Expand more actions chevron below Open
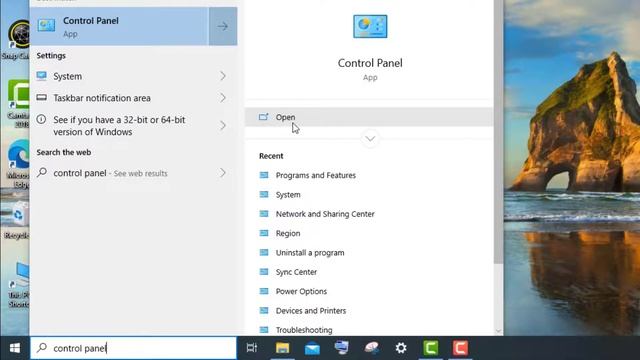 370,139
